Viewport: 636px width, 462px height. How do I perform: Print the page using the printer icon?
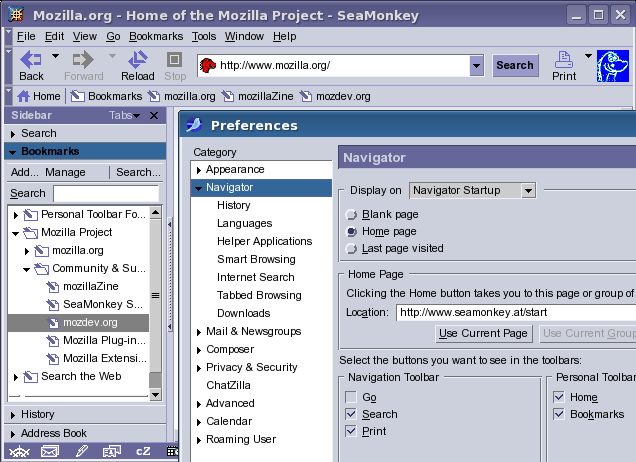coord(563,60)
